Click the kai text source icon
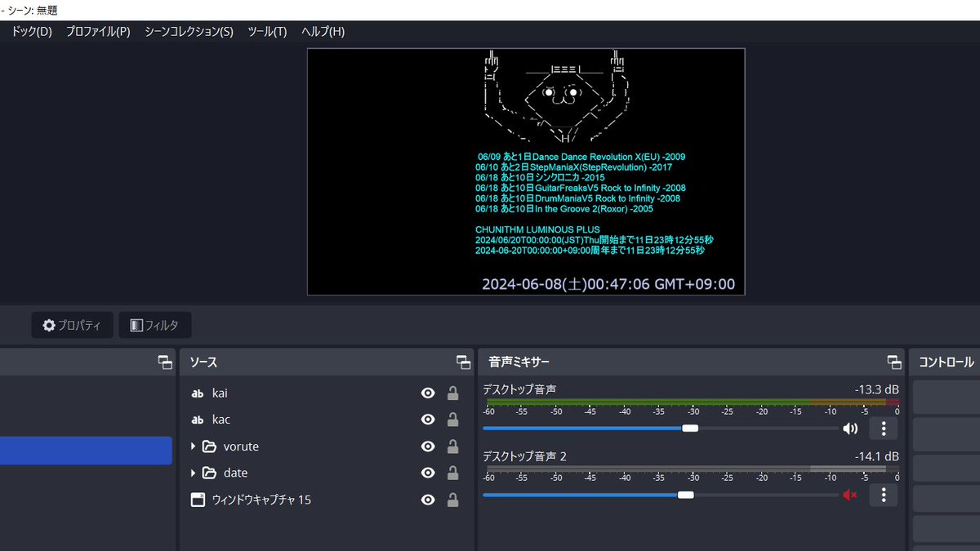 197,393
